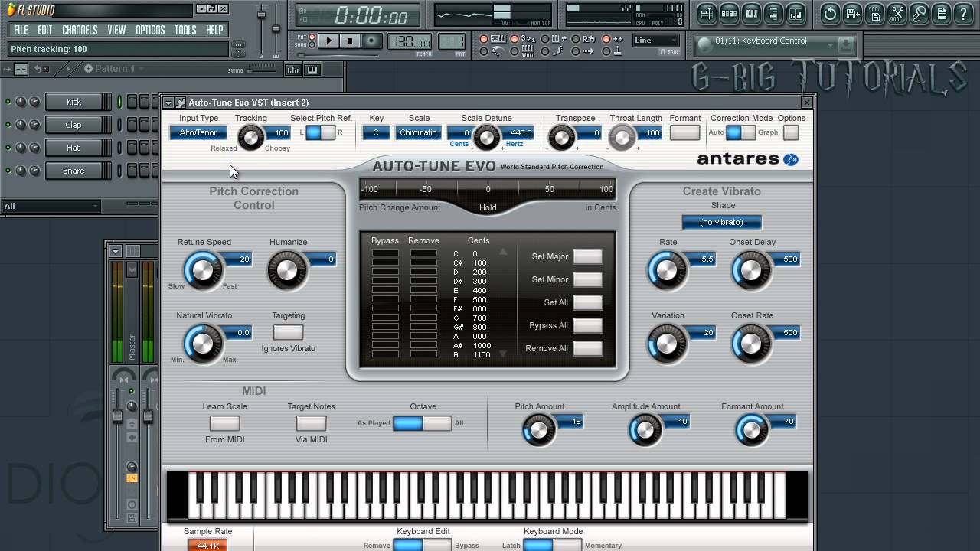
Task: Toggle Keyboard Mode Latch/Momentary switch
Action: pos(552,545)
